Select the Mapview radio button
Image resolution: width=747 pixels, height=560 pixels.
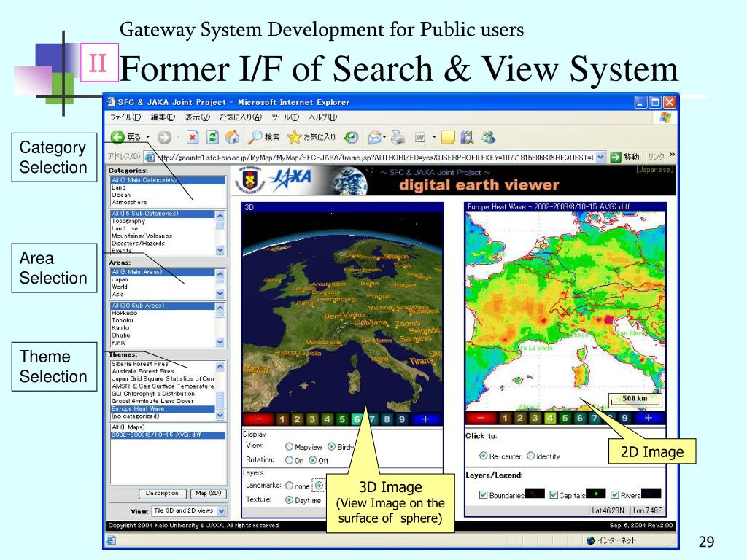pyautogui.click(x=289, y=447)
